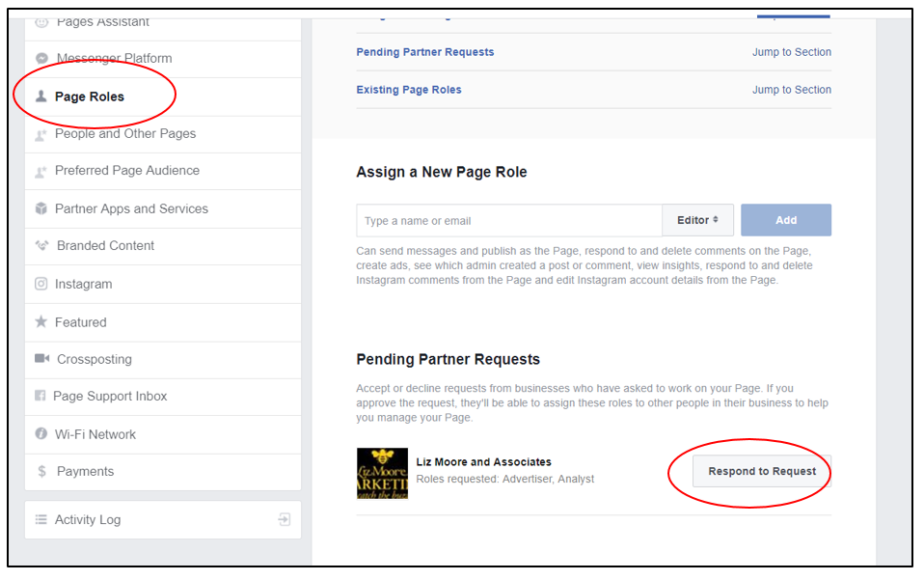Open the Editor role dropdown

(x=697, y=220)
